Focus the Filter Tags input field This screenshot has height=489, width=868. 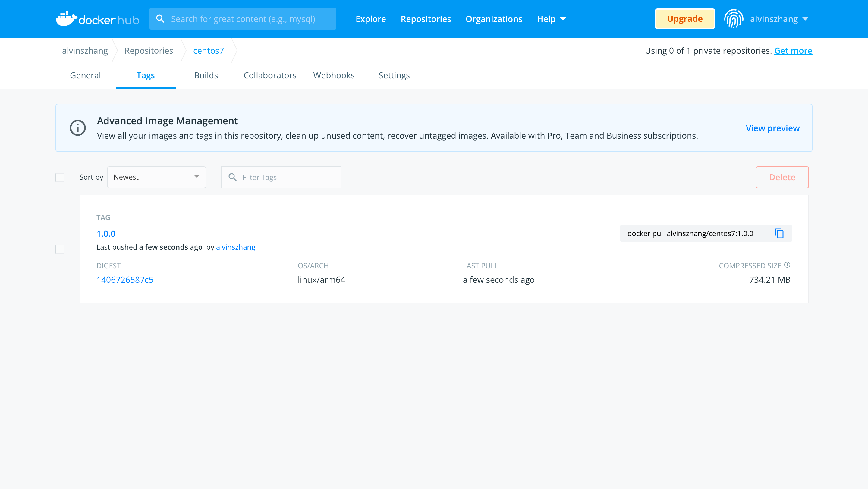281,177
